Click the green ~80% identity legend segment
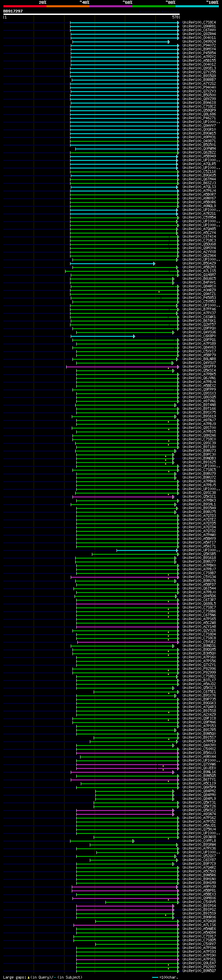The image size is (222, 980). [x=154, y=6]
